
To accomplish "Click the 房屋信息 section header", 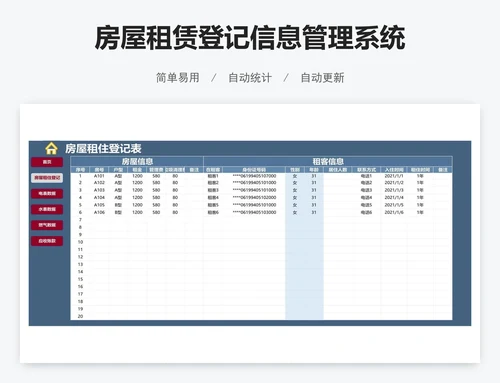I will click(x=137, y=161).
